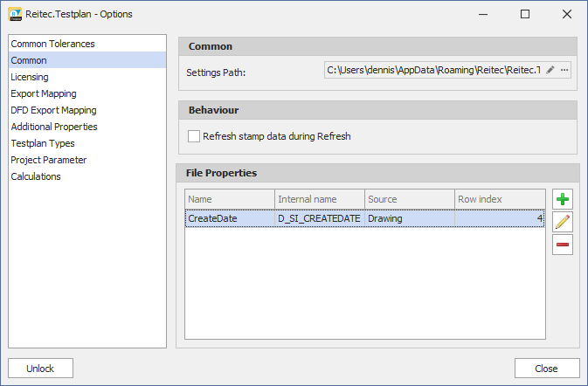This screenshot has height=386, width=588.
Task: Click the Close button at bottom right
Action: tap(547, 369)
